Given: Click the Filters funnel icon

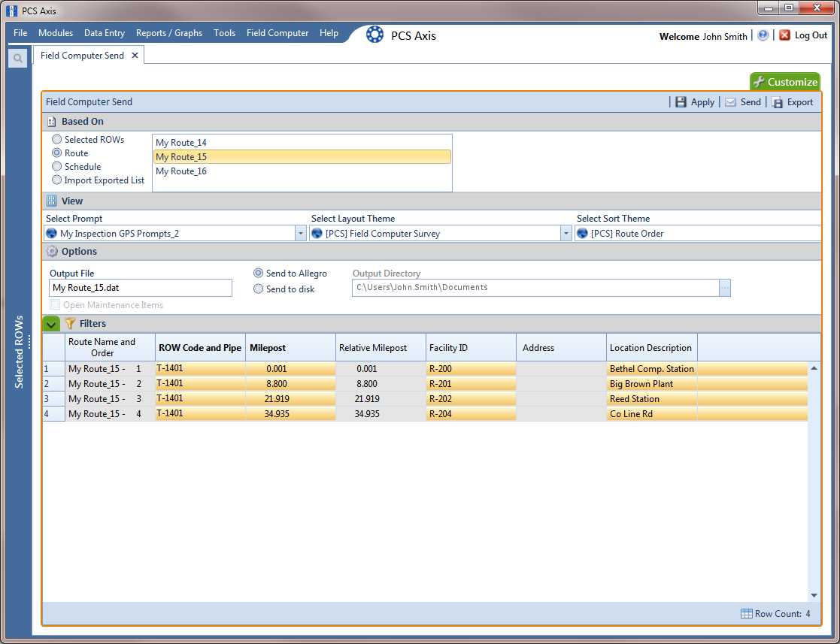Looking at the screenshot, I should [x=70, y=323].
